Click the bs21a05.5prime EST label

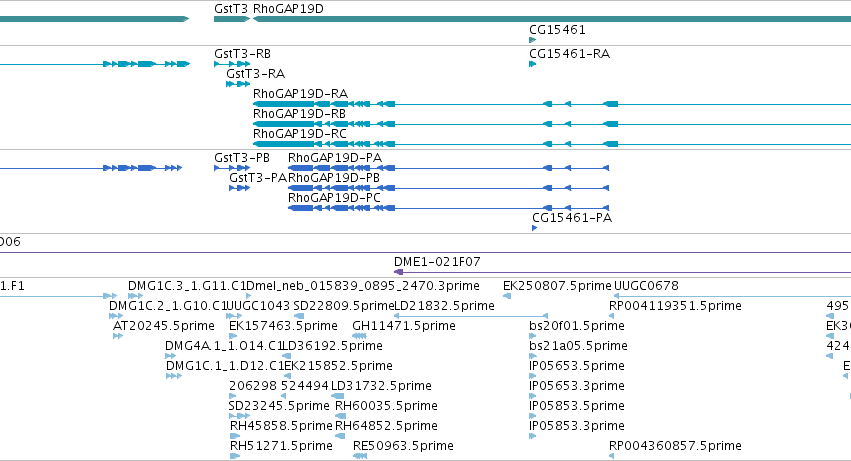578,346
